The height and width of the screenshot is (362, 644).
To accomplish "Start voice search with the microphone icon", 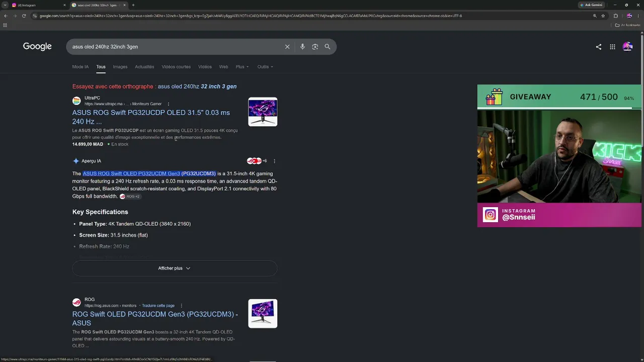I will coord(302,47).
